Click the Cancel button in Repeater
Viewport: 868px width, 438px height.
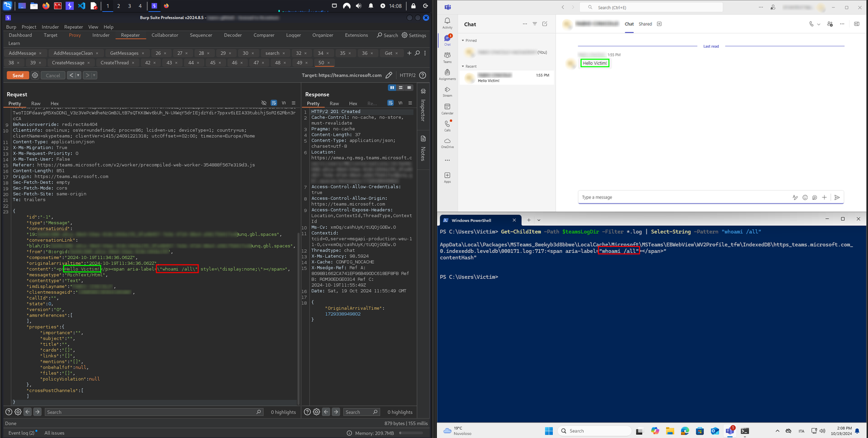coord(53,75)
